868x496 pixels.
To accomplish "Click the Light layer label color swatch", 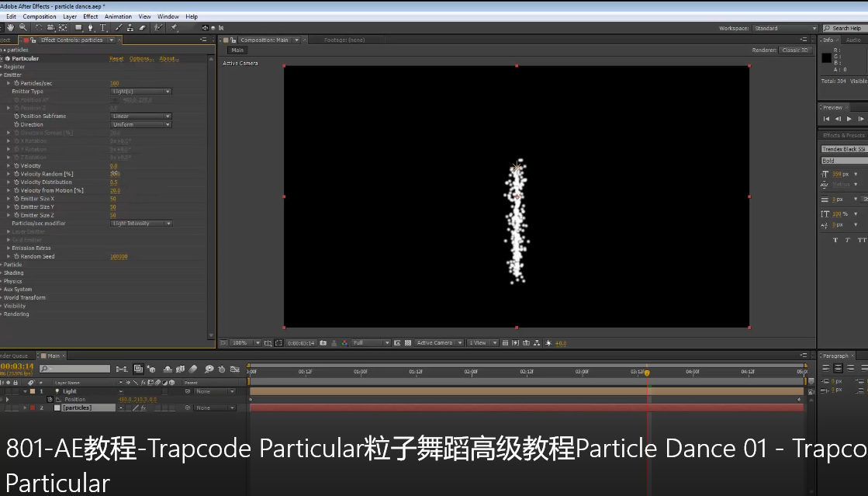I will coord(33,391).
